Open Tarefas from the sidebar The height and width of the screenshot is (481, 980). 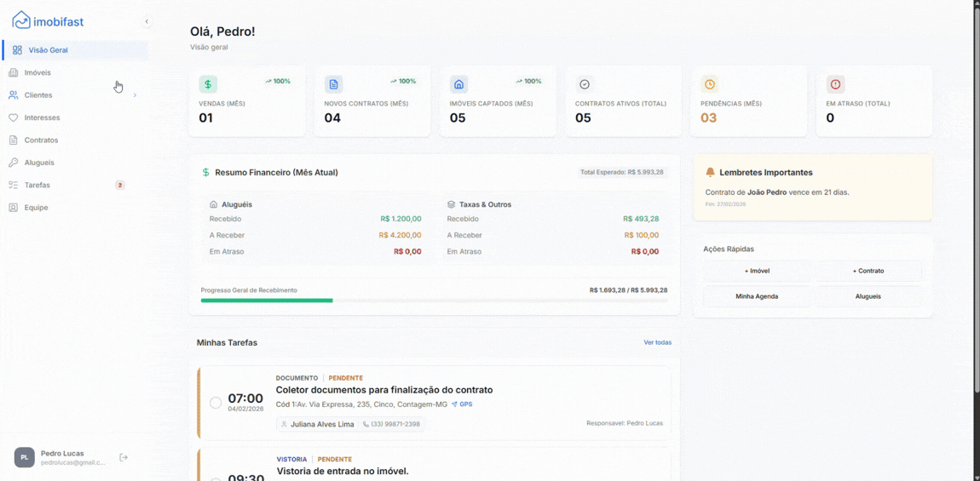[37, 185]
